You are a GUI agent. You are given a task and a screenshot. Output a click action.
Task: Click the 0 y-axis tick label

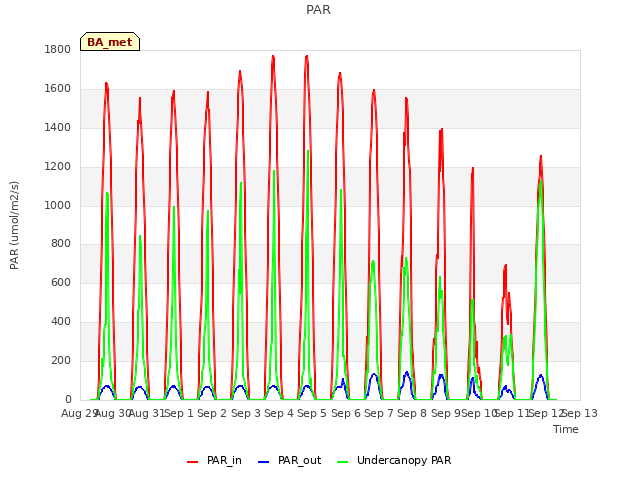68,400
